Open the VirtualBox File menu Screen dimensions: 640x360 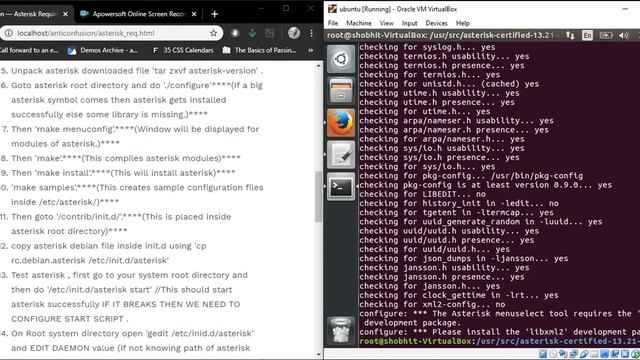pyautogui.click(x=333, y=23)
